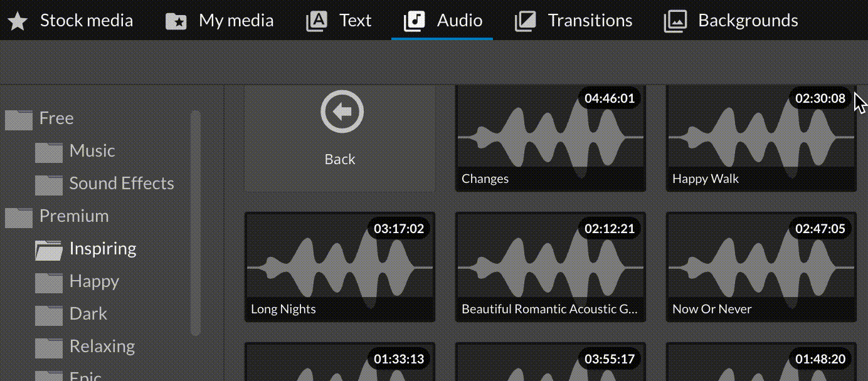Screen dimensions: 868x381
Task: Select the Changes audio track
Action: pos(551,138)
